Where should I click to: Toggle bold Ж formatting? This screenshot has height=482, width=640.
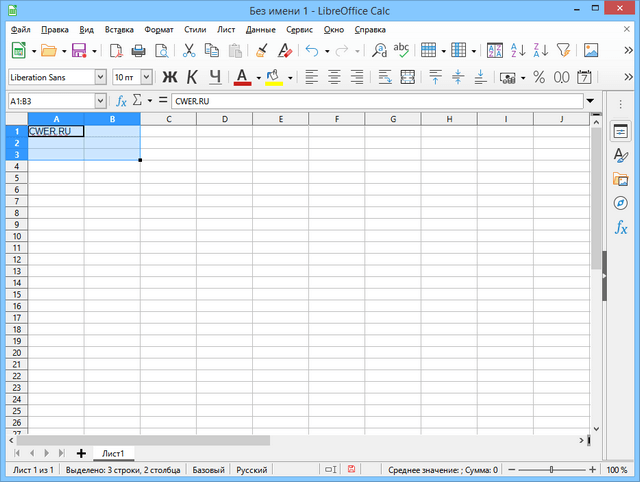coord(169,76)
